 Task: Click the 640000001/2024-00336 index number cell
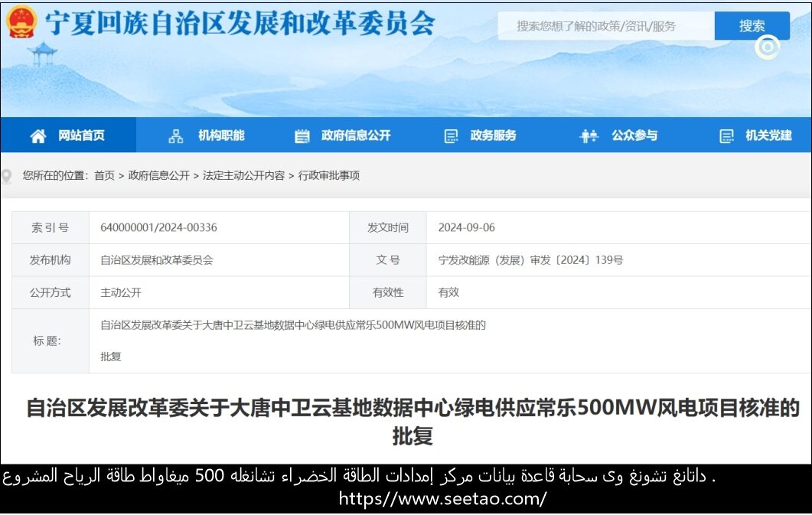[158, 228]
